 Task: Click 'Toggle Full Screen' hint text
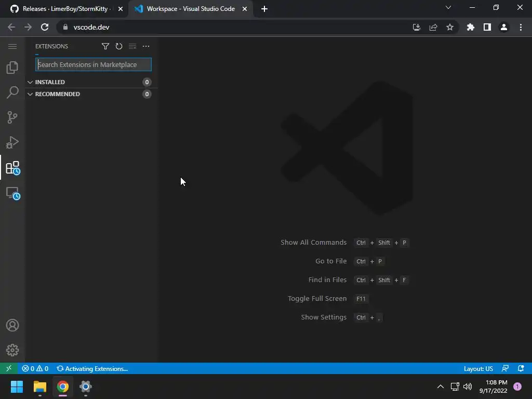(x=317, y=298)
